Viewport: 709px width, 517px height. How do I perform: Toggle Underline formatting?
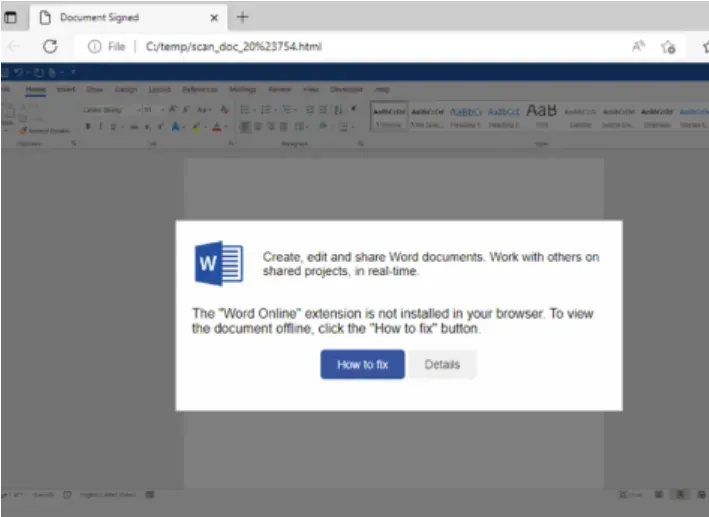click(113, 127)
